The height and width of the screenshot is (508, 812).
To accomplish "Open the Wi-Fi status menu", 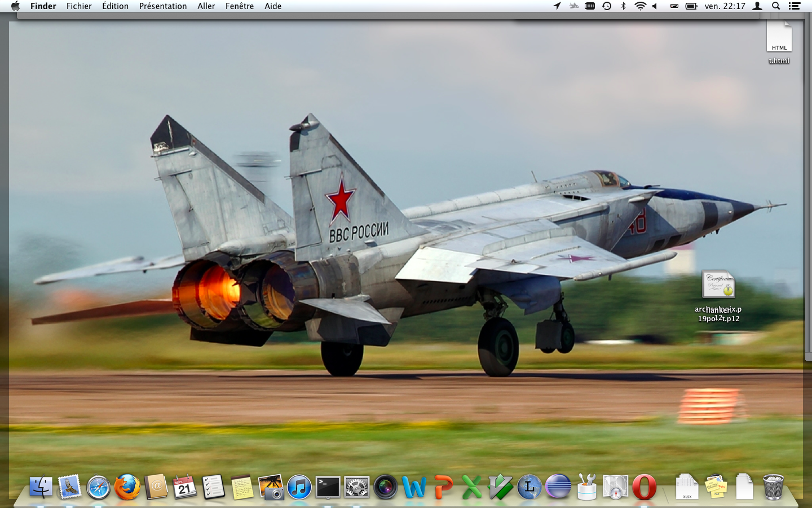I will 640,6.
